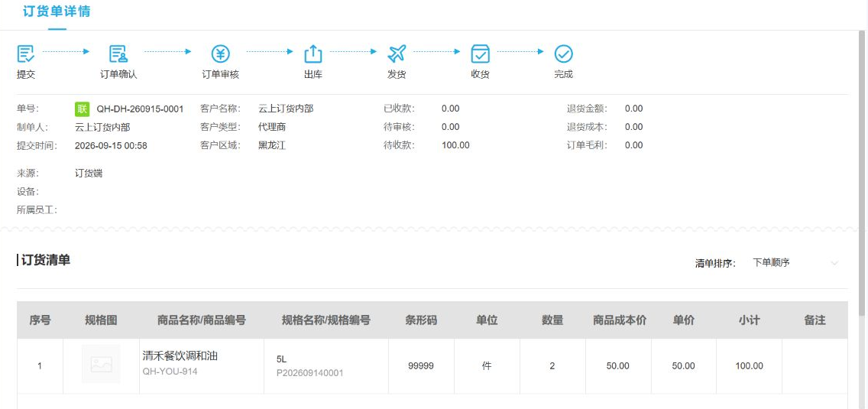Click the 订单确认 step icon
This screenshot has height=409, width=868.
pos(118,54)
